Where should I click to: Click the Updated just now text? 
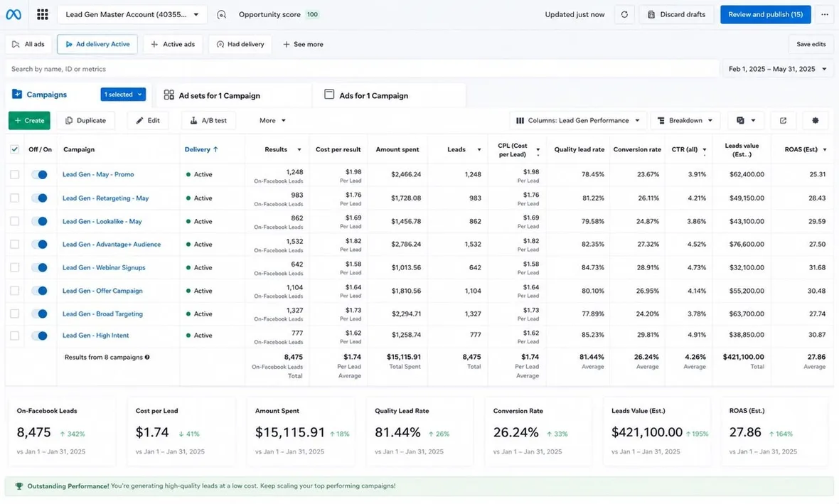point(575,14)
